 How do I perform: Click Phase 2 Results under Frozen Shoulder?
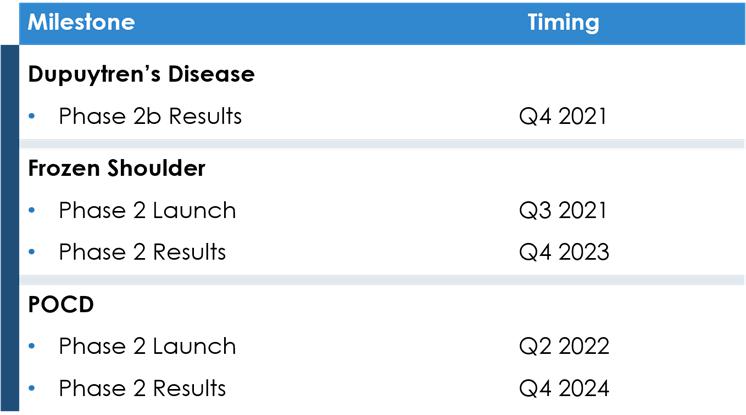click(142, 252)
